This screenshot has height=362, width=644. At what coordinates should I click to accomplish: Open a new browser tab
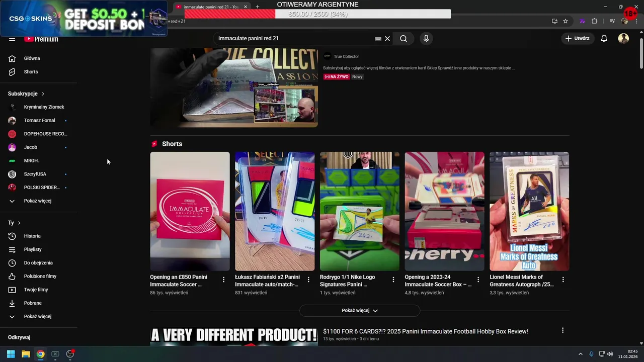(258, 7)
